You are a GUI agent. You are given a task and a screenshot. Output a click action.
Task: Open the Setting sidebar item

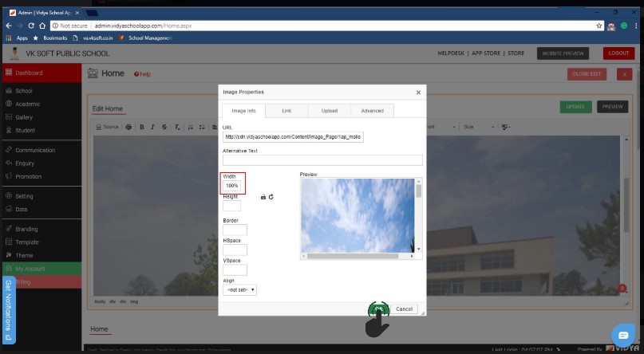point(24,196)
